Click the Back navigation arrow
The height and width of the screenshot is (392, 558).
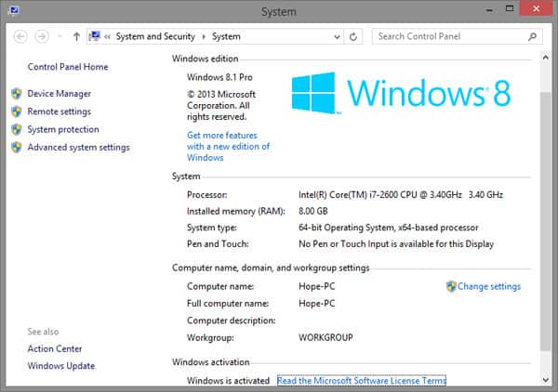coord(20,36)
